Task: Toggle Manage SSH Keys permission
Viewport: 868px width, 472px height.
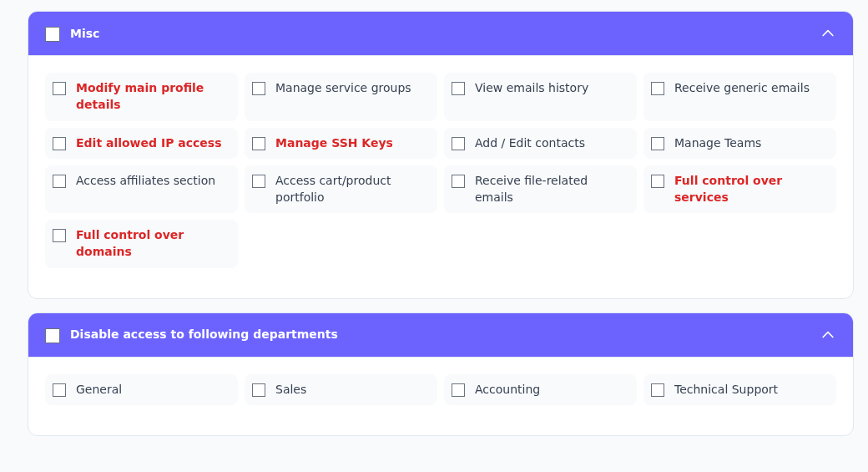Action: click(x=259, y=144)
